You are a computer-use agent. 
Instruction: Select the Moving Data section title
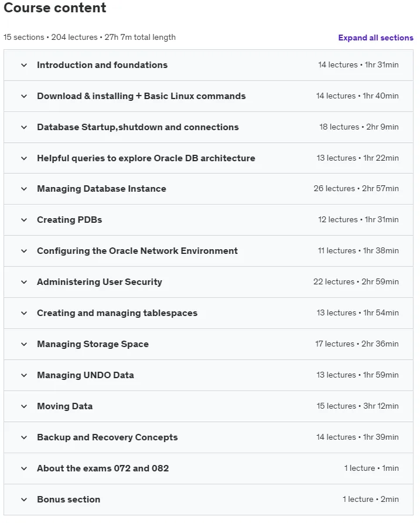(64, 406)
